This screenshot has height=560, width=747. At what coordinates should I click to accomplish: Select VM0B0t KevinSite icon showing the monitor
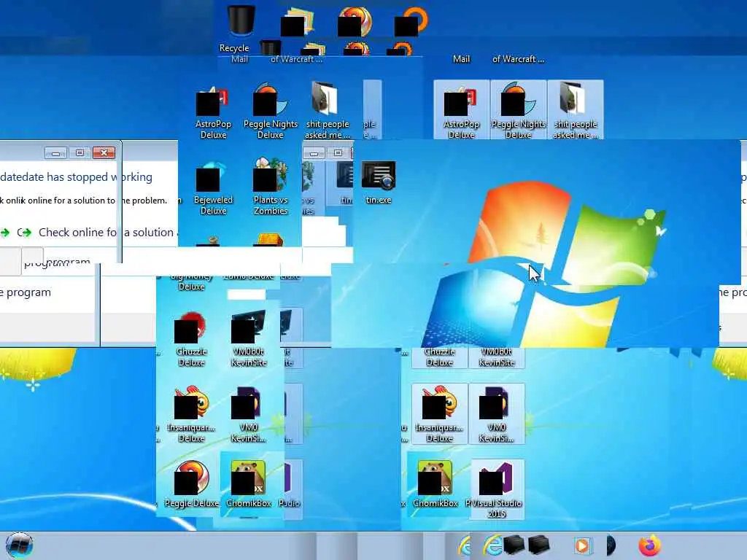click(248, 339)
